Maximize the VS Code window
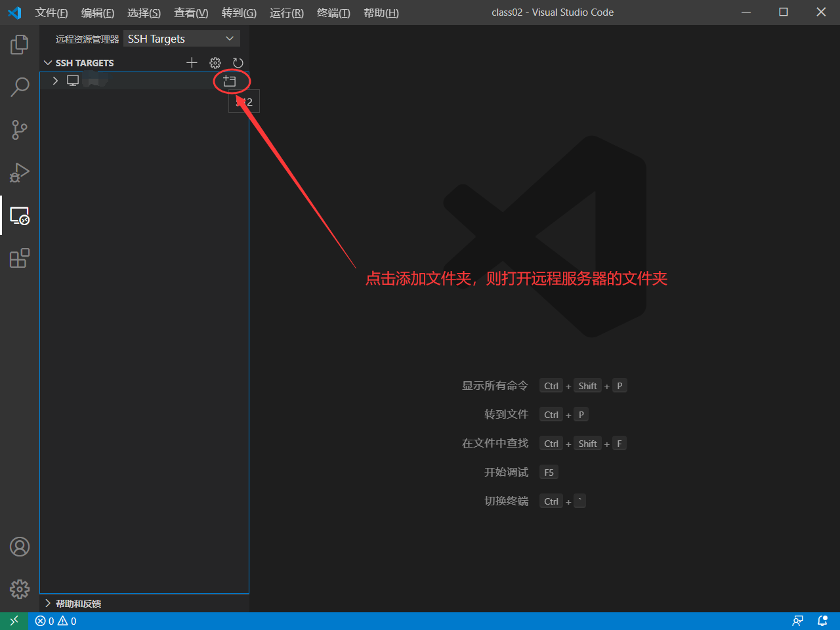 tap(784, 12)
